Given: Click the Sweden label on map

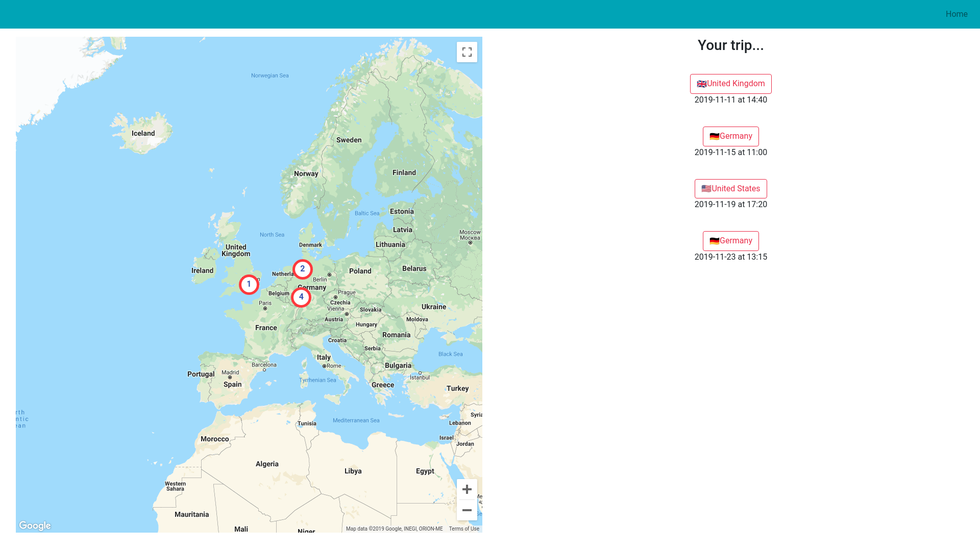Looking at the screenshot, I should [x=349, y=140].
